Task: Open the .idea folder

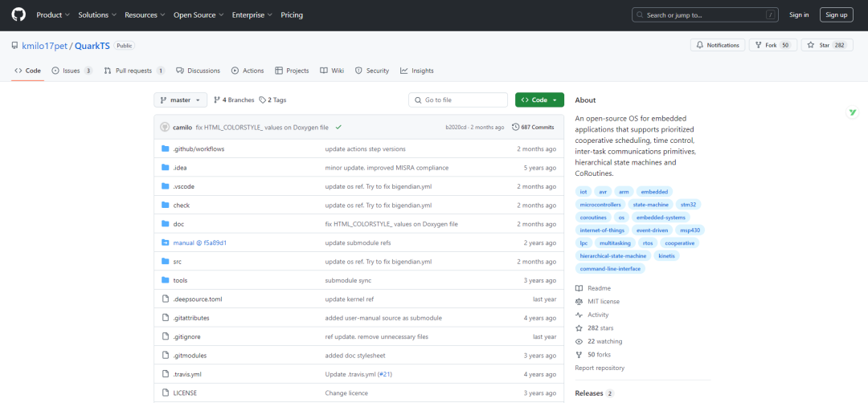Action: point(180,168)
